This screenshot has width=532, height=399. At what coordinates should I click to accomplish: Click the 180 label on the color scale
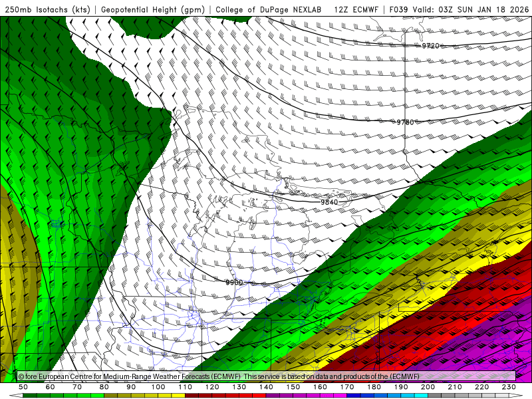click(374, 387)
